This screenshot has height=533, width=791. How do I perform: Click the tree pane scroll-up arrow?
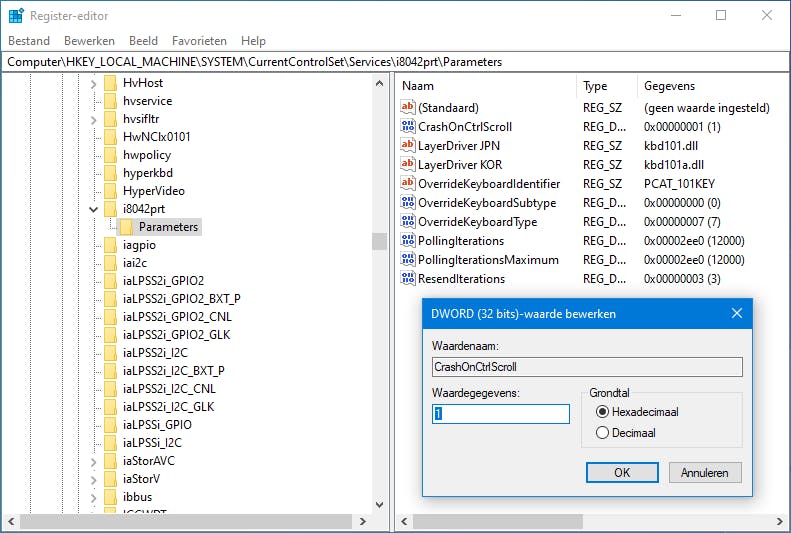(379, 83)
